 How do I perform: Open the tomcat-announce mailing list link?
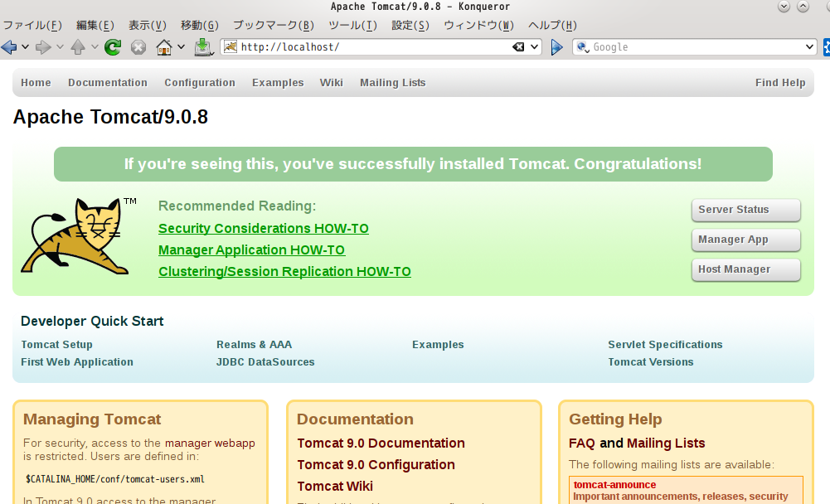614,485
